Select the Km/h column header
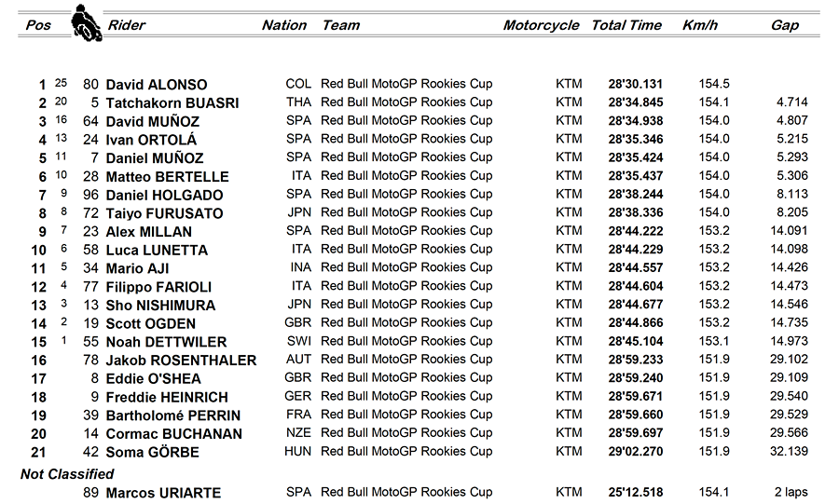The image size is (839, 504). (700, 25)
